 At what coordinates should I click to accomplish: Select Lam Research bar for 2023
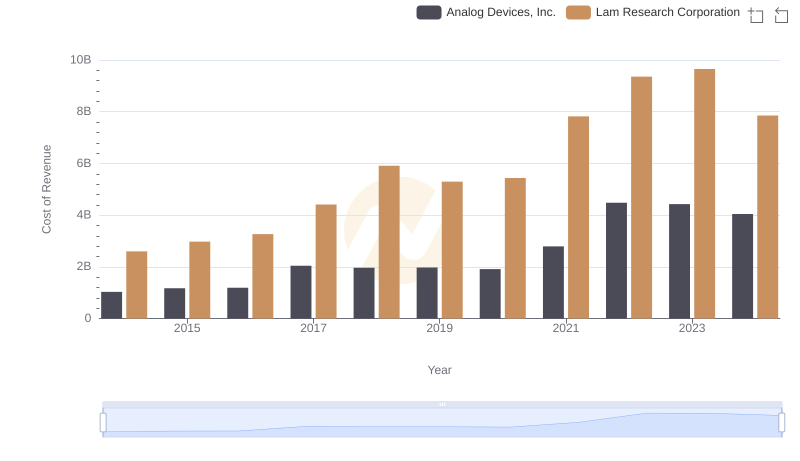pos(704,194)
